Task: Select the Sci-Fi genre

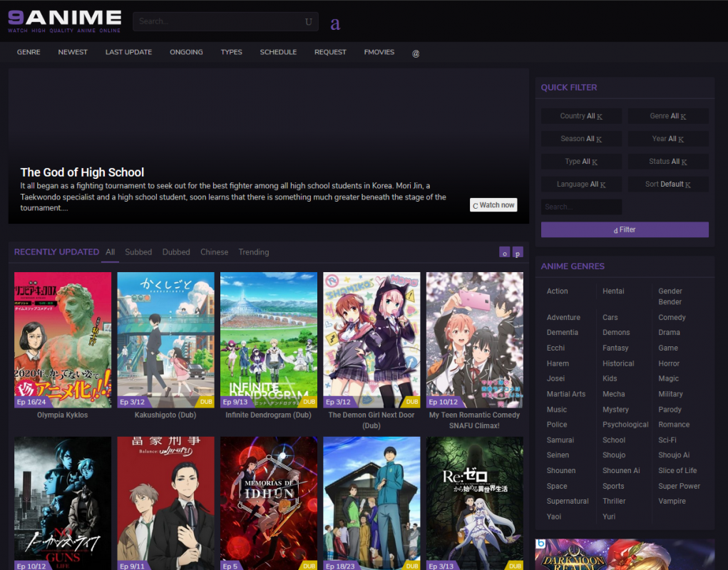Action: pyautogui.click(x=667, y=440)
